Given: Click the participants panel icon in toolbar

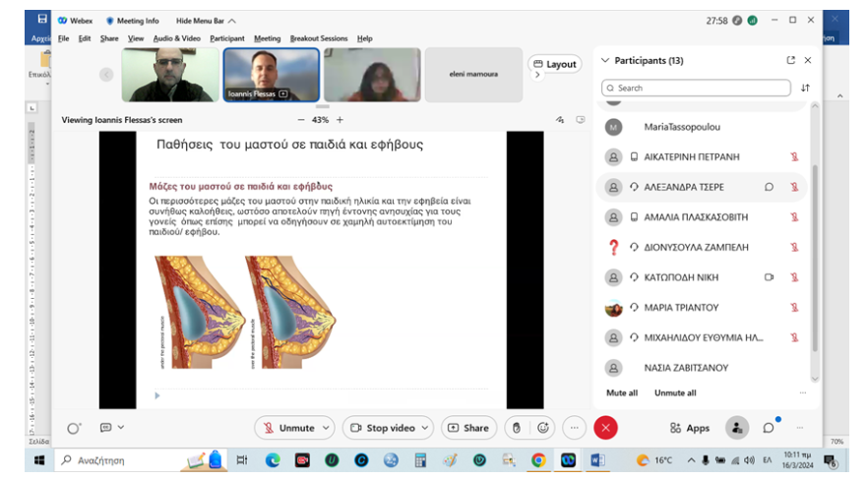Looking at the screenshot, I should point(736,428).
